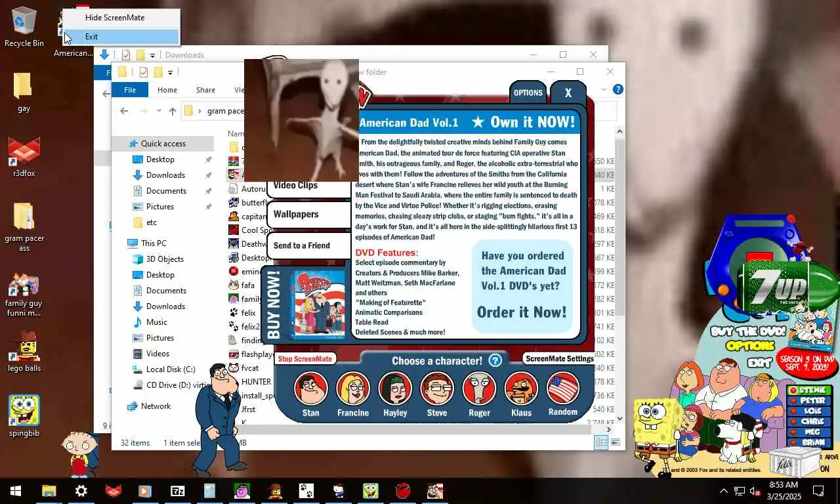Open the gay folder on desktop
Image resolution: width=840 pixels, height=504 pixels.
click(x=24, y=92)
